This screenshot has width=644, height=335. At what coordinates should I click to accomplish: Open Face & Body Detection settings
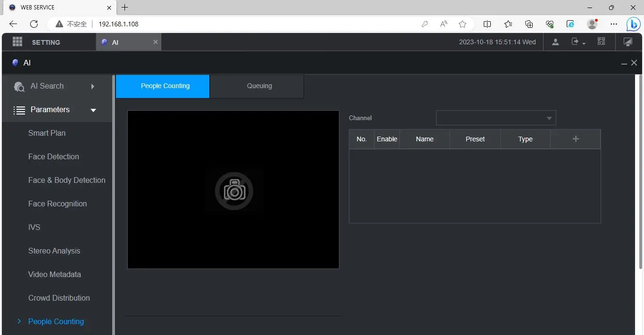pos(67,180)
